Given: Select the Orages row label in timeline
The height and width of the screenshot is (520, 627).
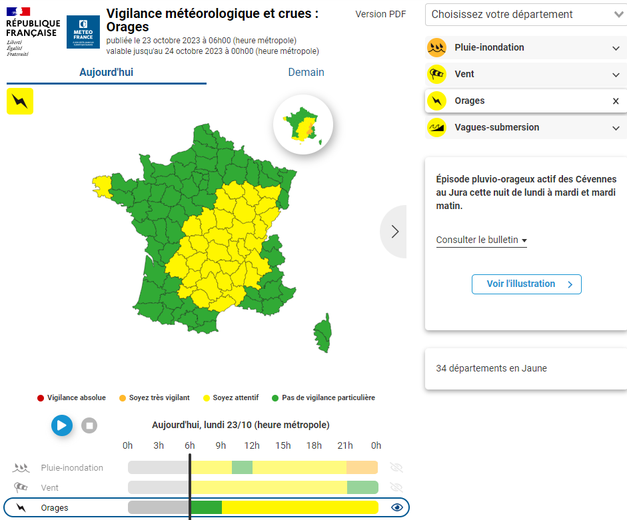Looking at the screenshot, I should (54, 508).
